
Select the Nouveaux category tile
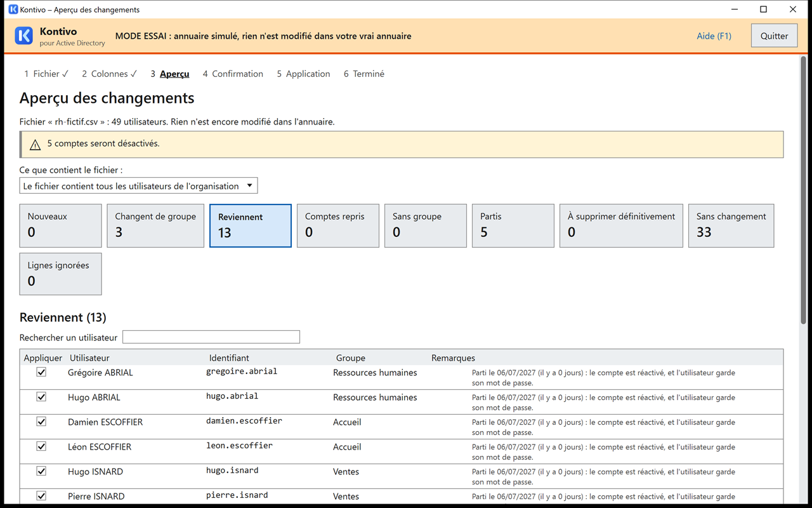(60, 225)
